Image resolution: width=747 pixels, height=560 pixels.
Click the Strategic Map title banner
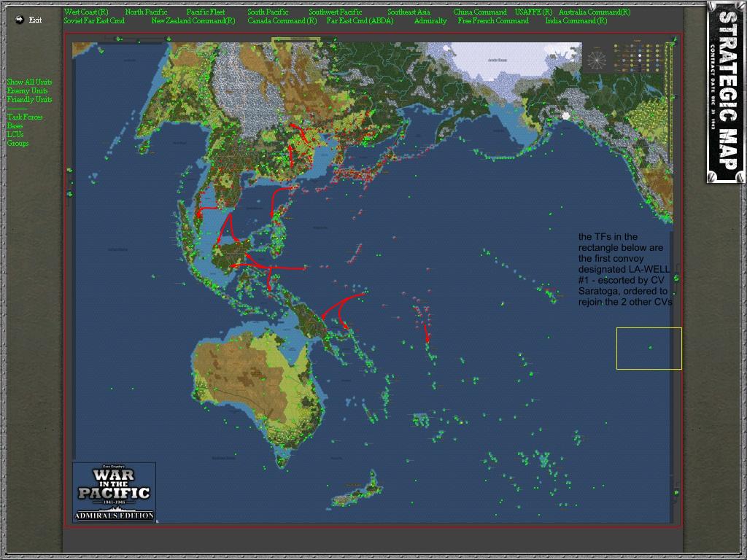[726, 92]
